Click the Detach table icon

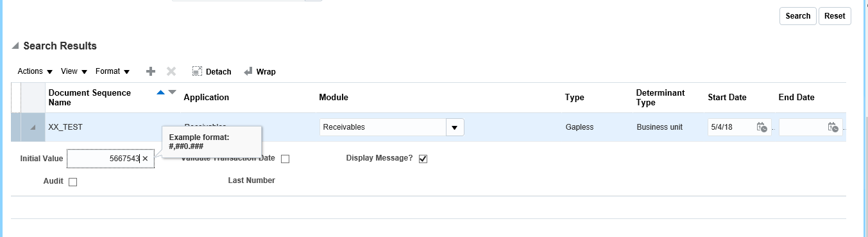[x=198, y=71]
